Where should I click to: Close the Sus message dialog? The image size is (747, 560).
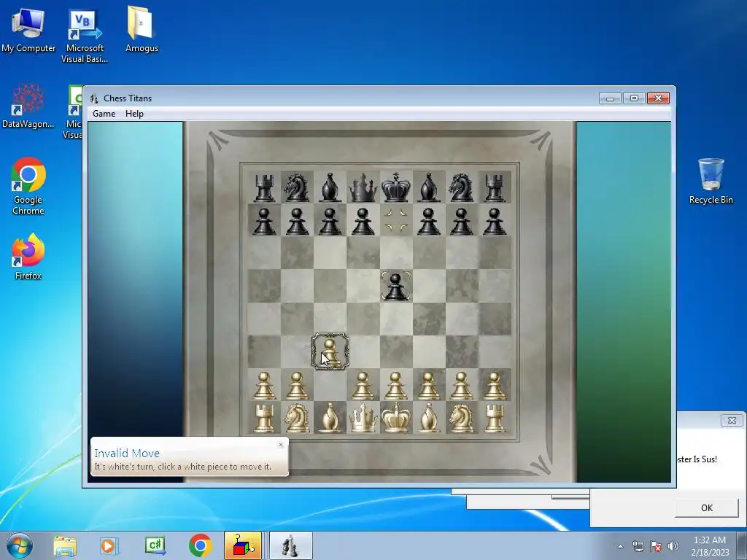(732, 421)
